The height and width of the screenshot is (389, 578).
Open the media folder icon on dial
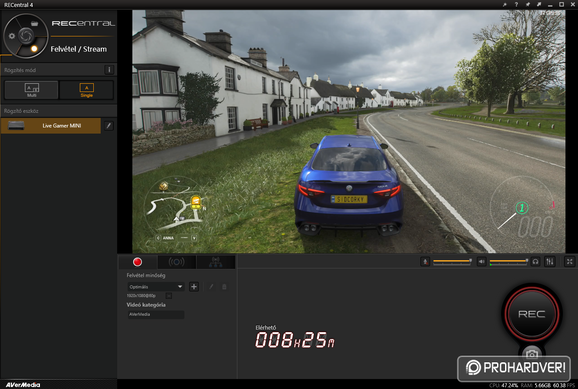[34, 24]
